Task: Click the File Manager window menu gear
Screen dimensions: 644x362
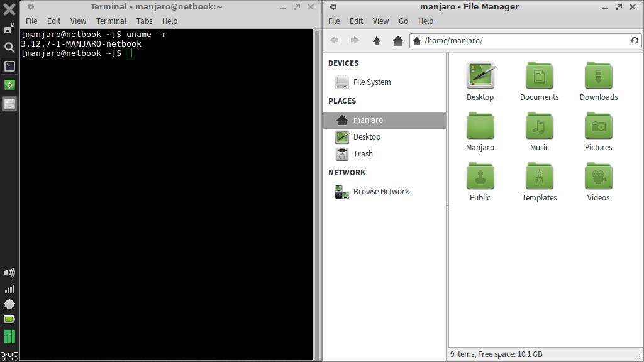Action: pyautogui.click(x=333, y=6)
